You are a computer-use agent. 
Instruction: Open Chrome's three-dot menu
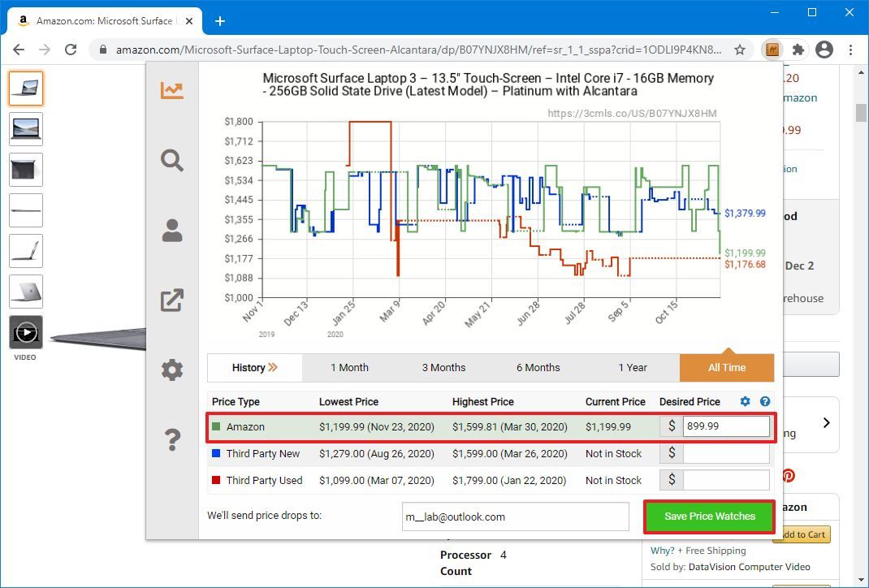[x=850, y=50]
